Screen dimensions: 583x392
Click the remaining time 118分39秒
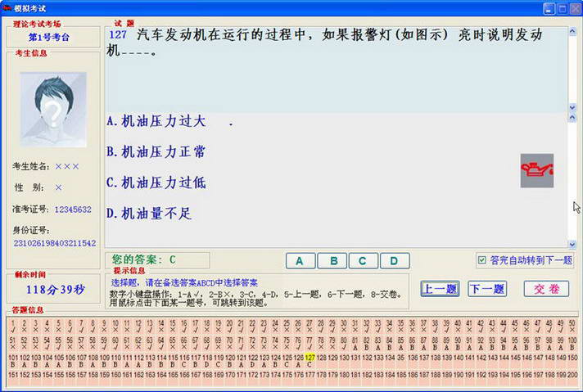tap(56, 290)
